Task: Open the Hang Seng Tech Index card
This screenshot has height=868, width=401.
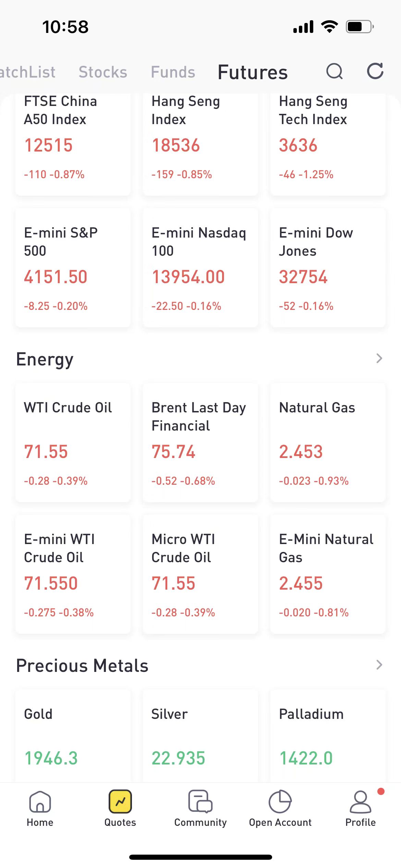Action: point(328,144)
